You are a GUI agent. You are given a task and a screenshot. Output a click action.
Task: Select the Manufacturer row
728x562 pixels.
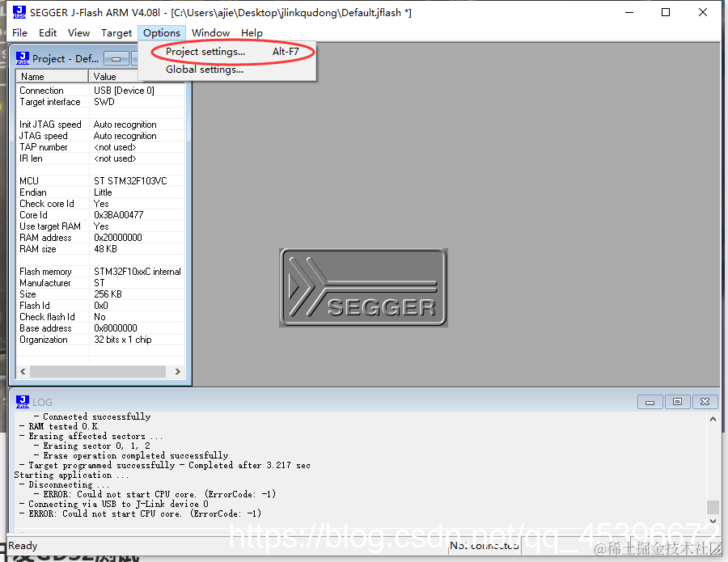pyautogui.click(x=100, y=283)
